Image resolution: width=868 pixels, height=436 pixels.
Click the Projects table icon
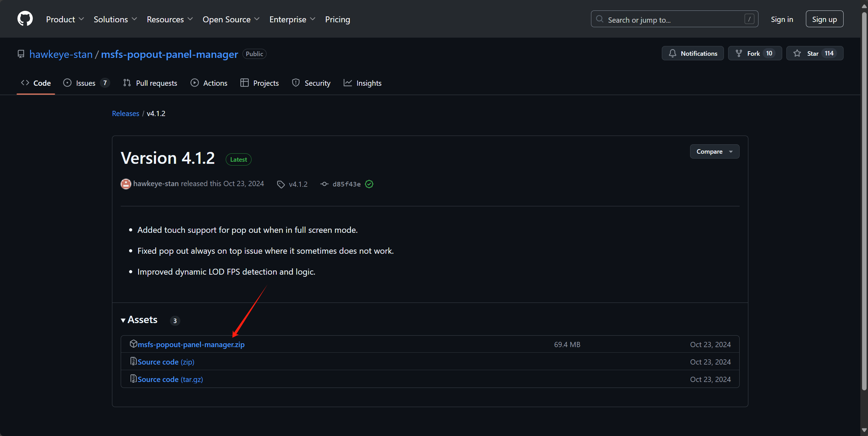(x=245, y=83)
